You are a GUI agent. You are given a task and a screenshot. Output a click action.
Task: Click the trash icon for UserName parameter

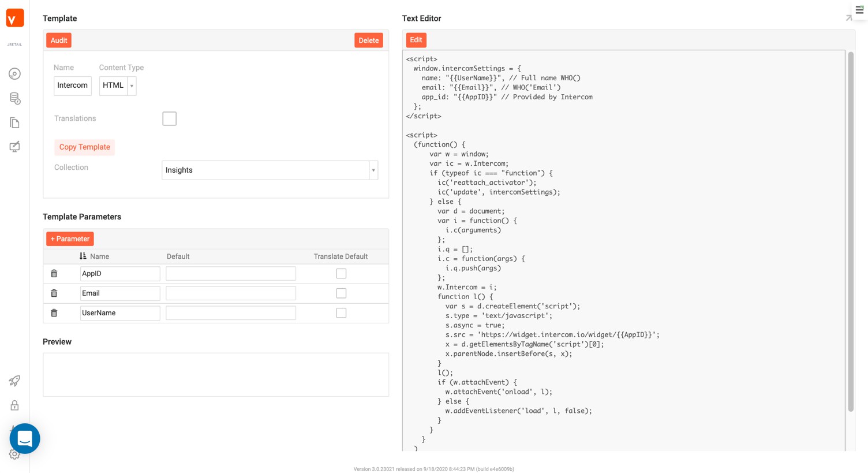(54, 313)
